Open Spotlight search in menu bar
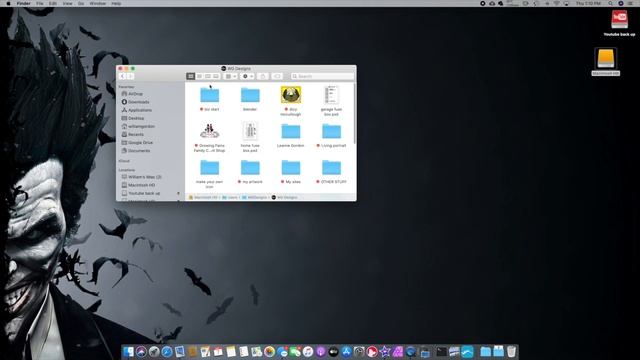Viewport: 640px width, 360px height. click(611, 3)
